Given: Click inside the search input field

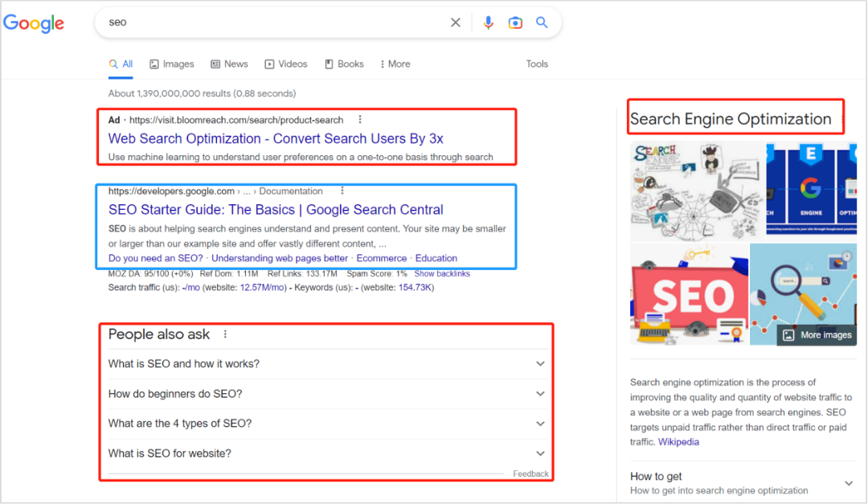Looking at the screenshot, I should pyautogui.click(x=273, y=23).
